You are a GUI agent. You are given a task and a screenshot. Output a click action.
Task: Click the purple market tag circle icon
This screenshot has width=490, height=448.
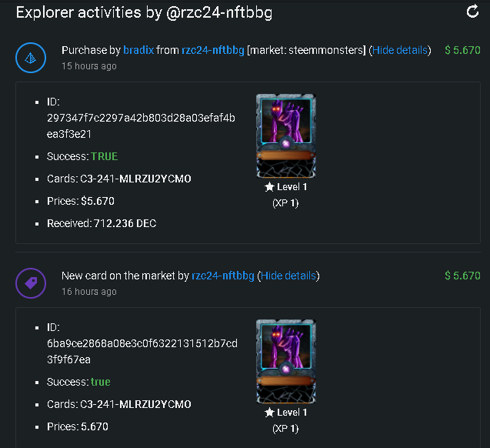click(x=31, y=283)
